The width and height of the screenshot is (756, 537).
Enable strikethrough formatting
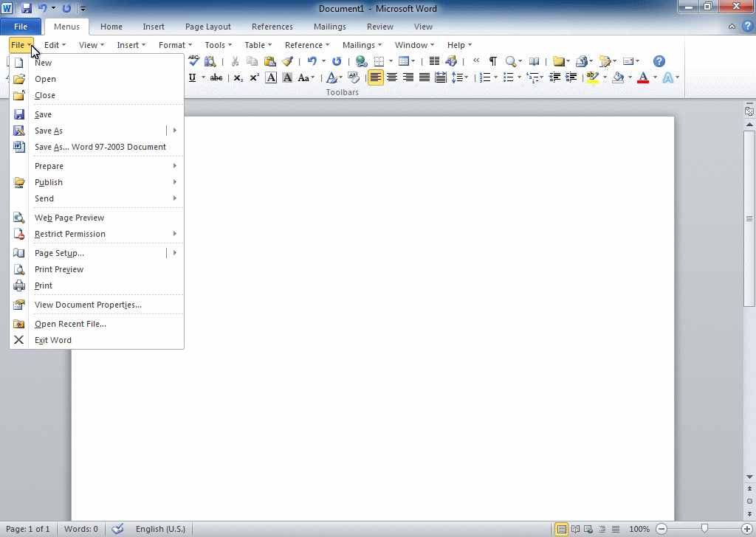tap(216, 77)
